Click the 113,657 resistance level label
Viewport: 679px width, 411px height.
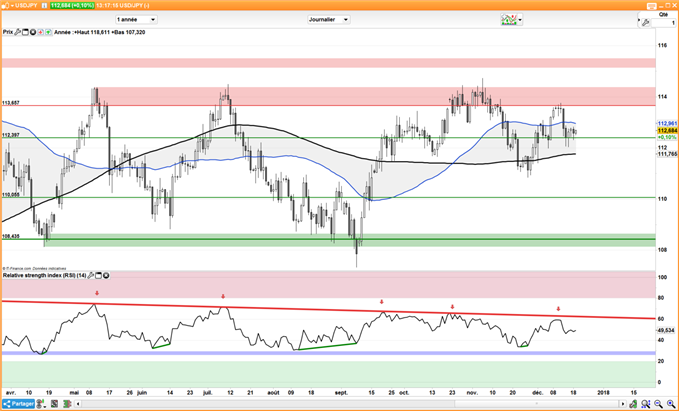[11, 103]
